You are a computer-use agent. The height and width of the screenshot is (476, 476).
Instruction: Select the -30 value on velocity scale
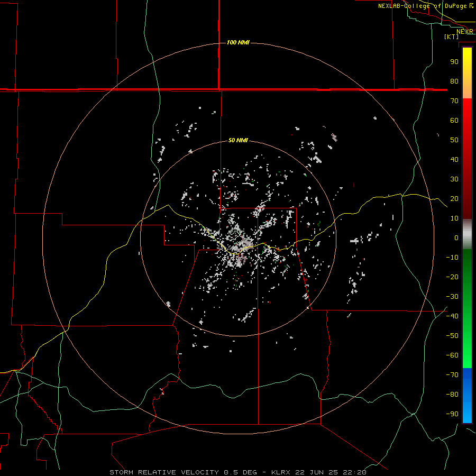(452, 297)
